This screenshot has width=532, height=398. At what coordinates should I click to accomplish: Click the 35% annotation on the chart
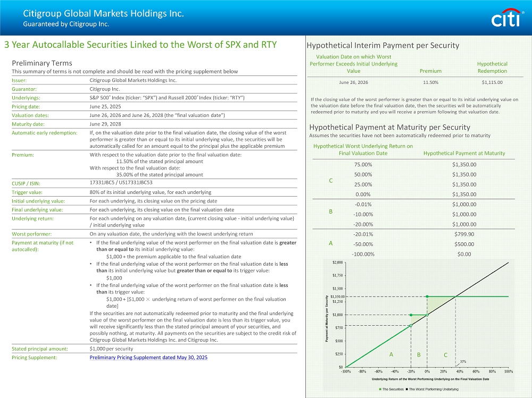[x=463, y=361]
